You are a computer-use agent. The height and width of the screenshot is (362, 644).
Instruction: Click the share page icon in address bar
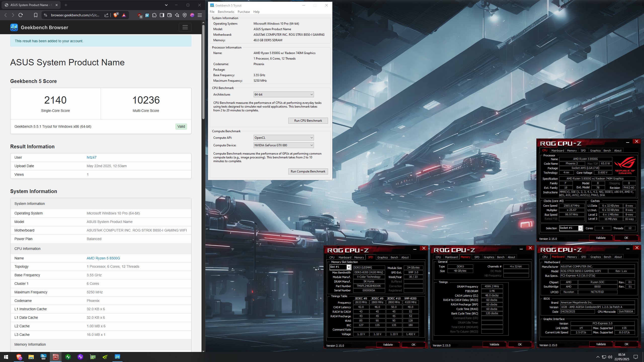pyautogui.click(x=106, y=15)
